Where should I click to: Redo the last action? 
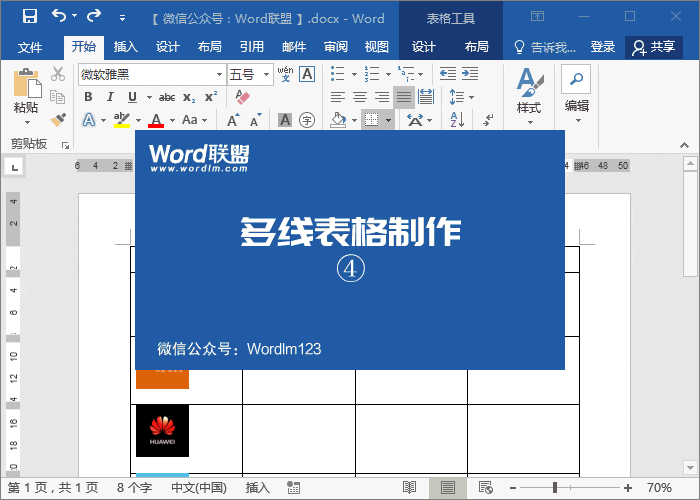[94, 17]
